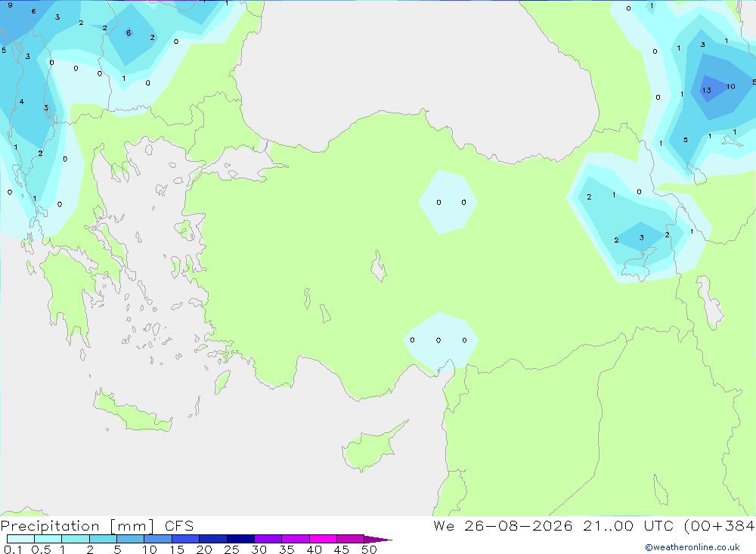Pick the 10–15 mm blue legend swatch
Viewport: 756px width, 554px height.
tap(158, 539)
